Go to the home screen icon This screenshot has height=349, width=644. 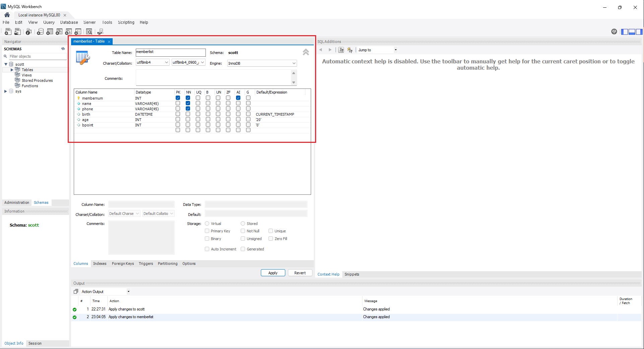[7, 15]
